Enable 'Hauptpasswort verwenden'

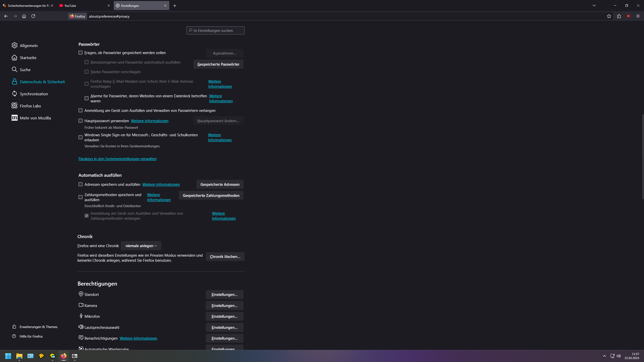coord(80,121)
